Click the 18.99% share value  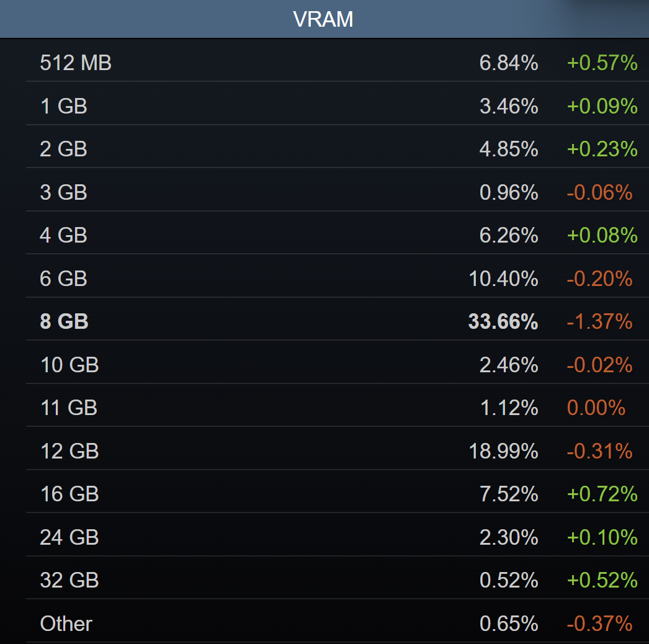(x=503, y=451)
